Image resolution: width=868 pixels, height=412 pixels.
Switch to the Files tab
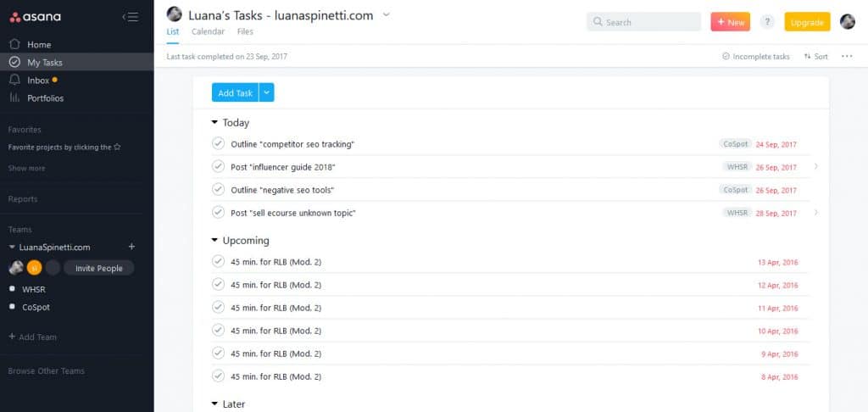[x=245, y=32]
